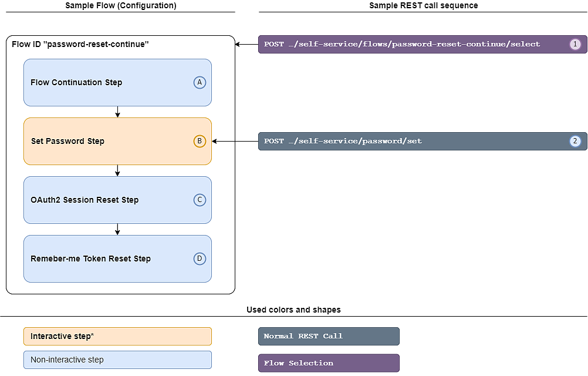Click the Used colors and shapes heading
588x376 pixels.
pyautogui.click(x=293, y=310)
